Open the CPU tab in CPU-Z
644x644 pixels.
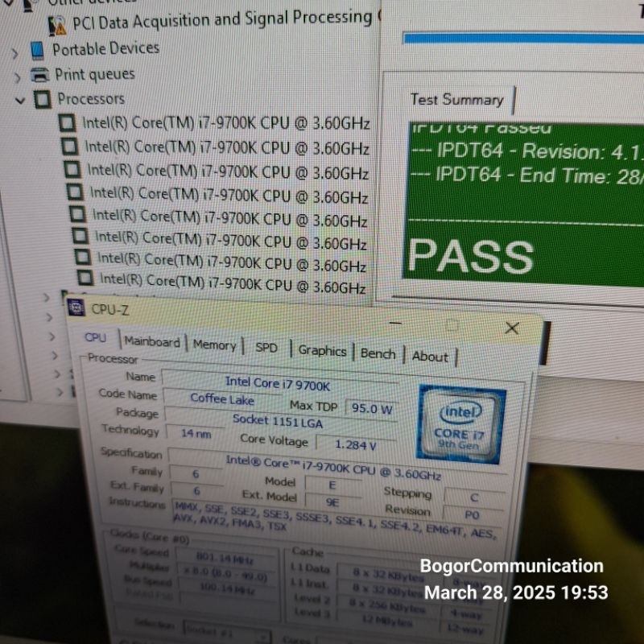click(x=96, y=337)
